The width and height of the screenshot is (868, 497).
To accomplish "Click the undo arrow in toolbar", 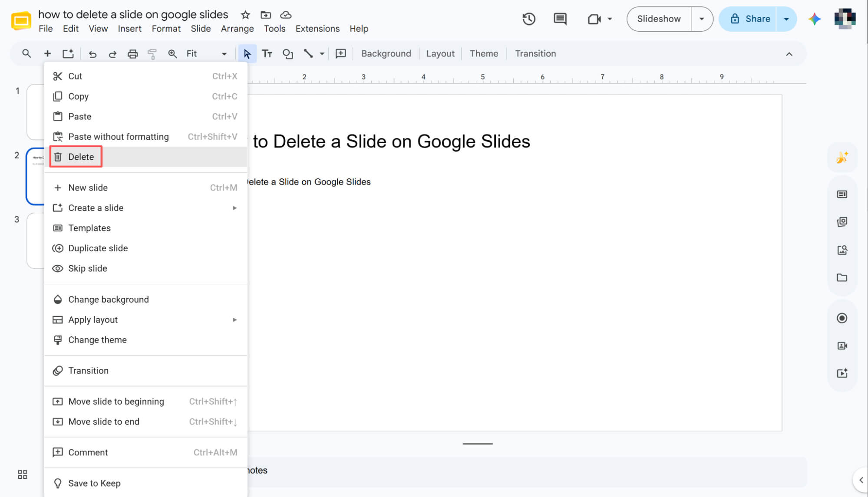I will click(92, 54).
